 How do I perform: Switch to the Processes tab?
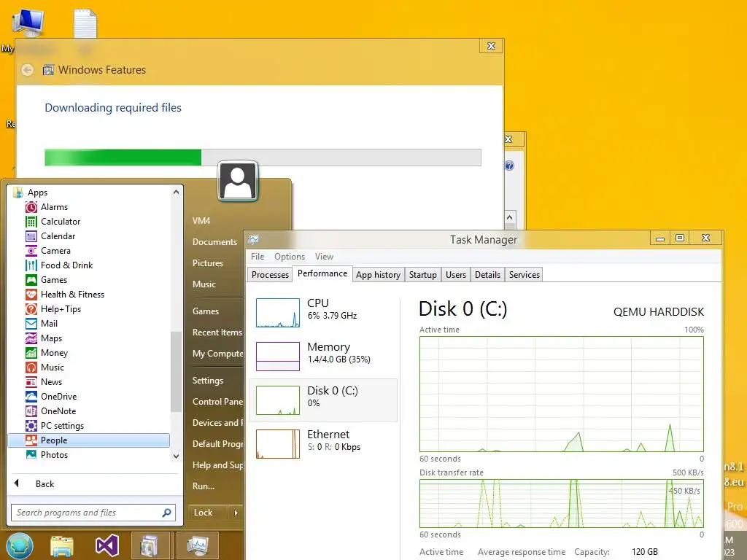pos(270,275)
